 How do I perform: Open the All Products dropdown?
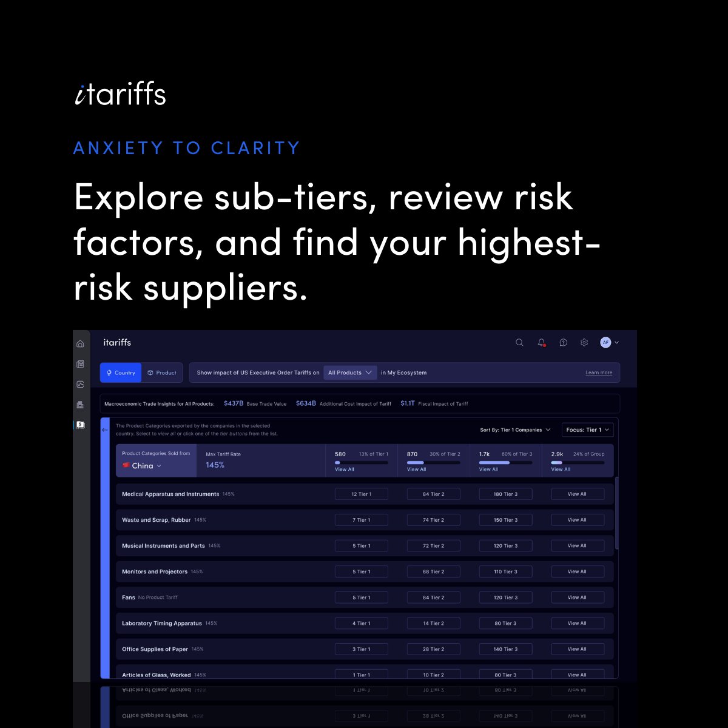350,372
